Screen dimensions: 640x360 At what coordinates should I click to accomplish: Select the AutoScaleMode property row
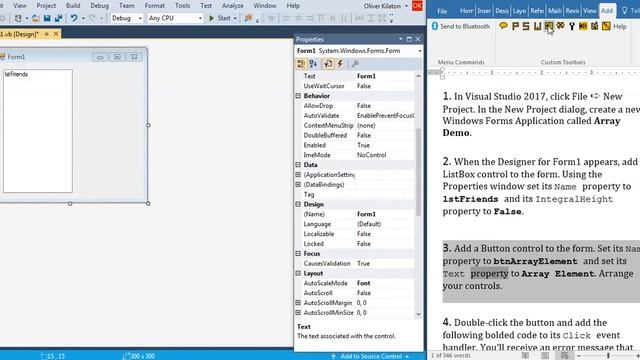pos(355,283)
